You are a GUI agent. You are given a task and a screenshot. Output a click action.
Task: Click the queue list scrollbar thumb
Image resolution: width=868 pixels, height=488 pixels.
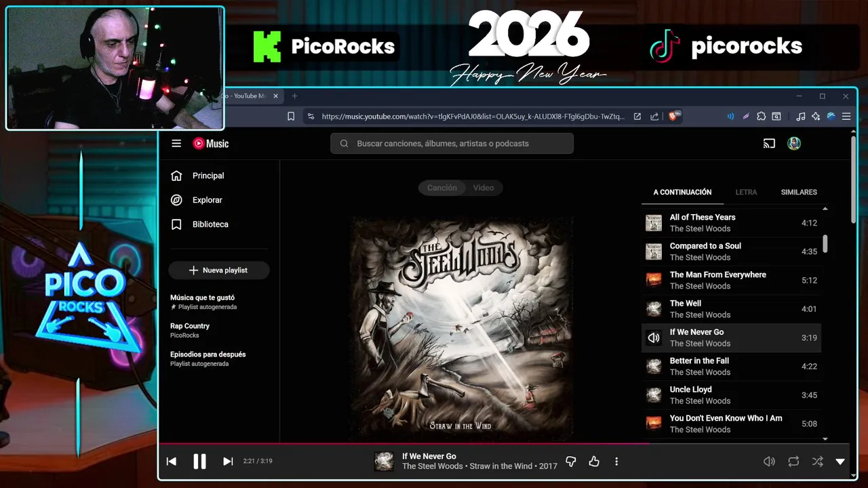[x=825, y=244]
